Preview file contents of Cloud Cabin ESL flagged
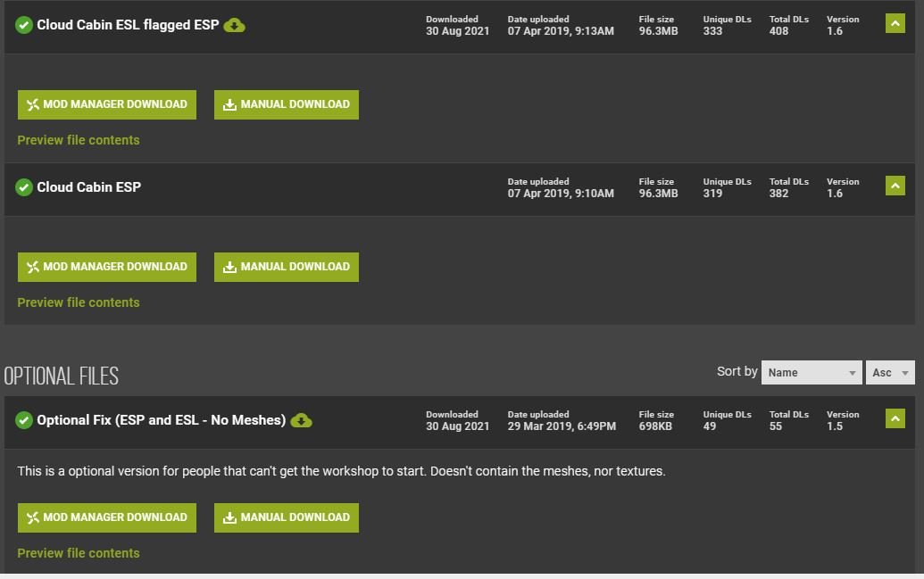Screen dimensions: 924x579 pyautogui.click(x=79, y=140)
